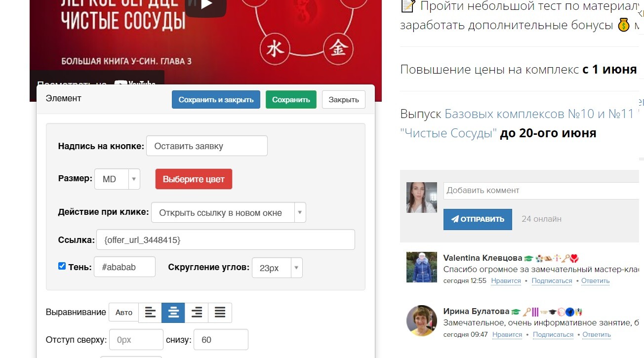Apply justify alignment icon

pyautogui.click(x=220, y=313)
